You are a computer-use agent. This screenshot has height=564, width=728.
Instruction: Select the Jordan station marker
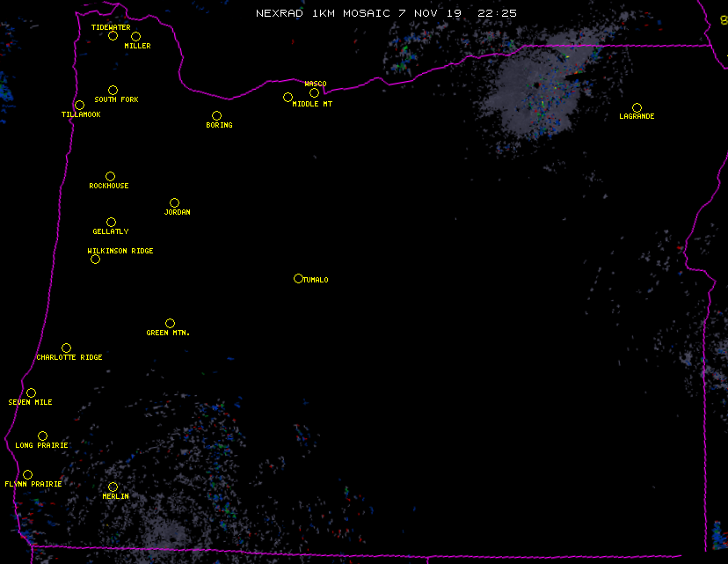click(174, 203)
